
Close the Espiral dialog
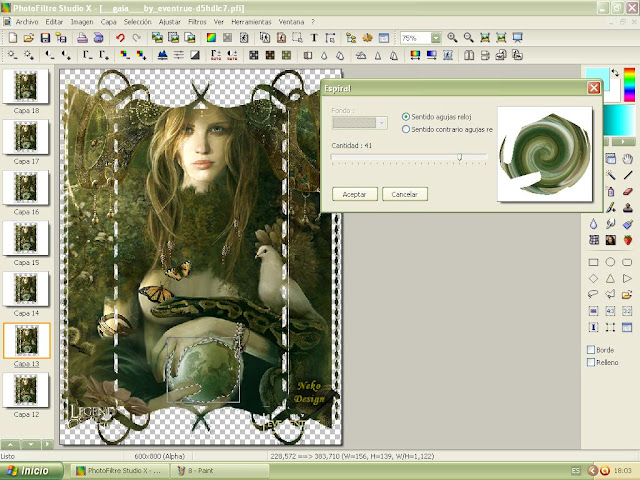point(594,88)
